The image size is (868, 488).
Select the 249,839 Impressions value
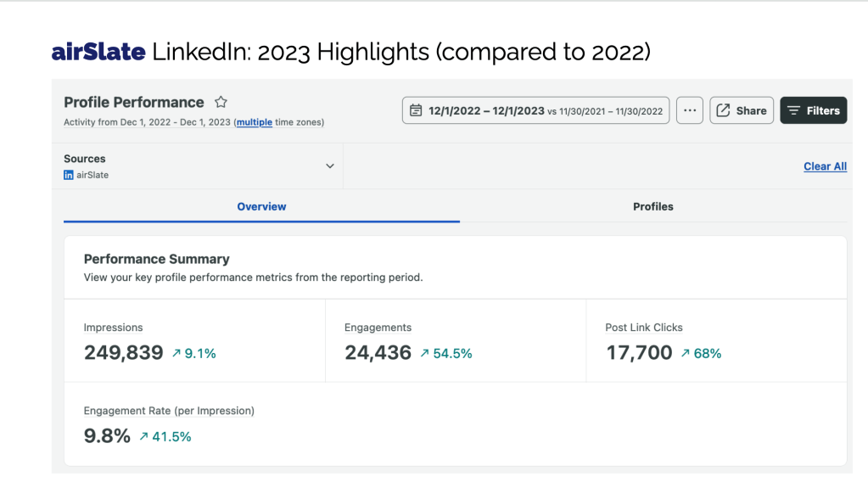pyautogui.click(x=124, y=353)
